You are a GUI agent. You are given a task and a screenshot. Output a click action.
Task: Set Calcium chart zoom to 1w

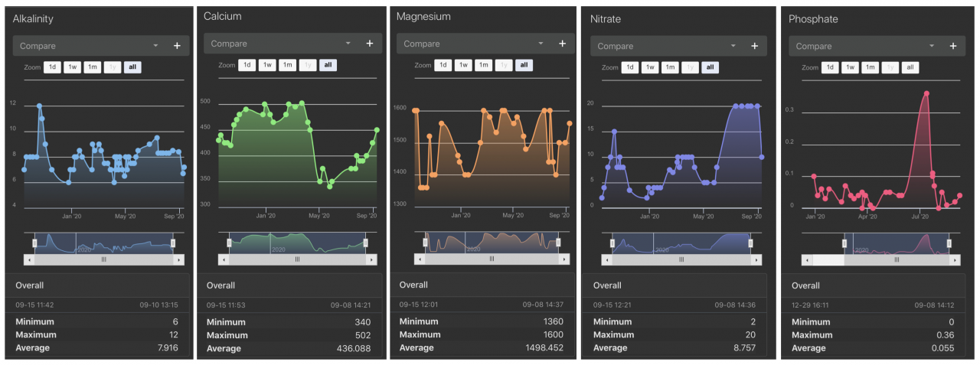pos(267,65)
